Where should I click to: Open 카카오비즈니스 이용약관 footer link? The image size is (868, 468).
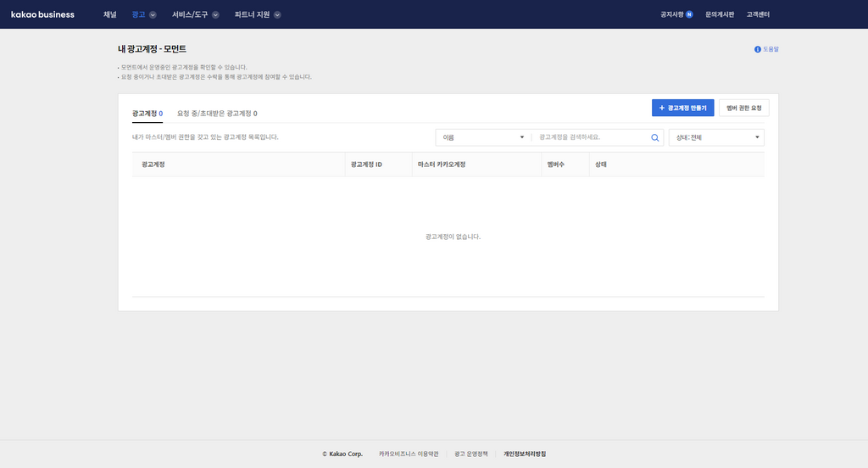409,454
